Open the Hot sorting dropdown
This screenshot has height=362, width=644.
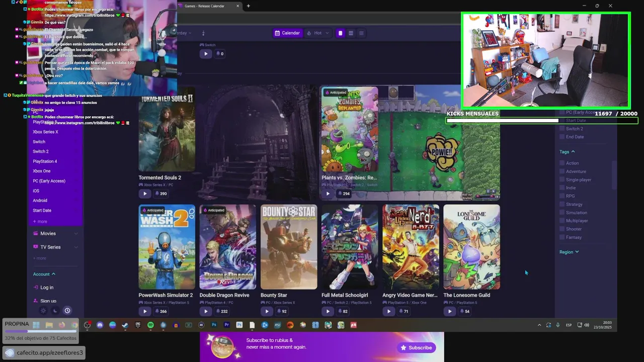[x=317, y=33]
